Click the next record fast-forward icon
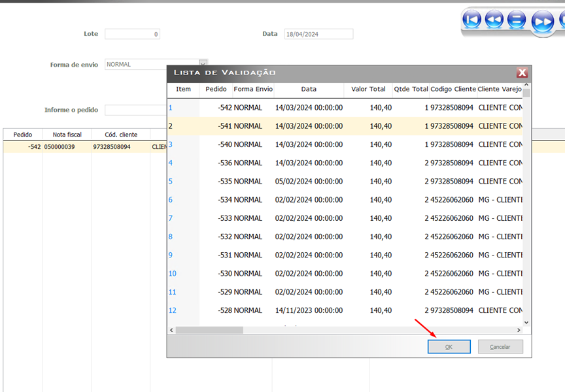Image resolution: width=565 pixels, height=392 pixels. click(x=542, y=22)
